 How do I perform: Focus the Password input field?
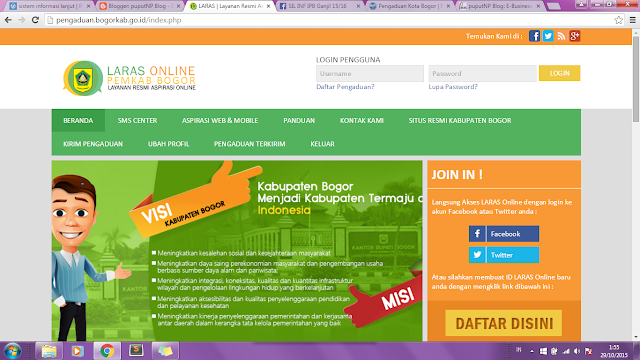pyautogui.click(x=482, y=73)
